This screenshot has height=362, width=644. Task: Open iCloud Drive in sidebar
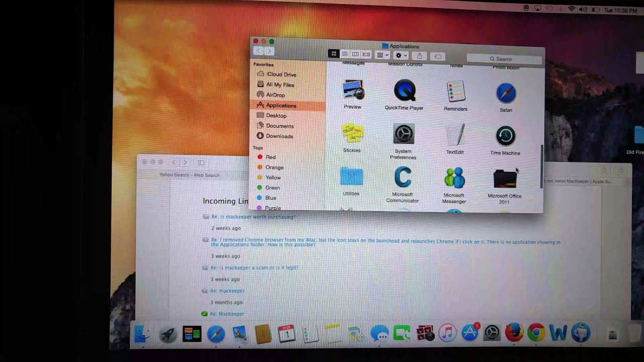click(x=281, y=74)
